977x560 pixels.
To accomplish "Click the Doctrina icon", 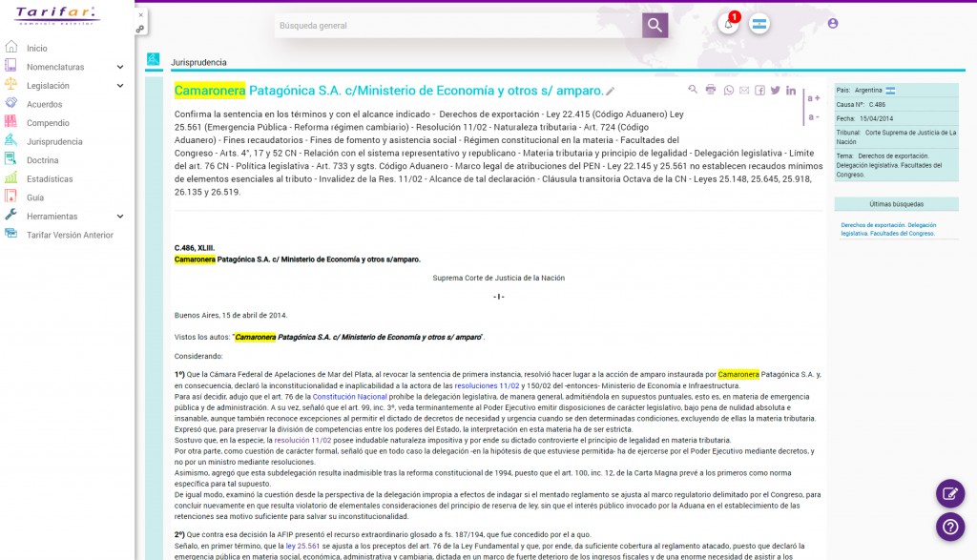I will click(10, 159).
